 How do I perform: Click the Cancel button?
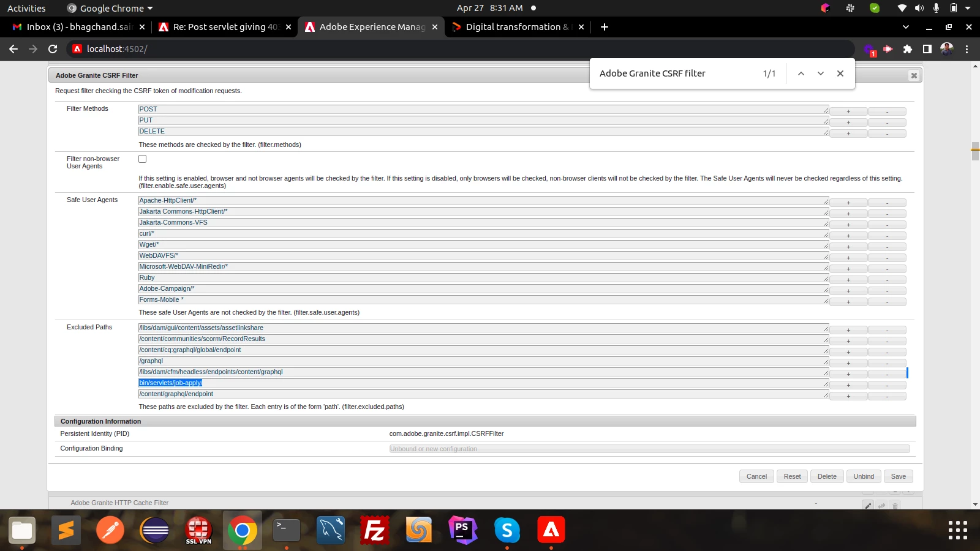tap(756, 476)
